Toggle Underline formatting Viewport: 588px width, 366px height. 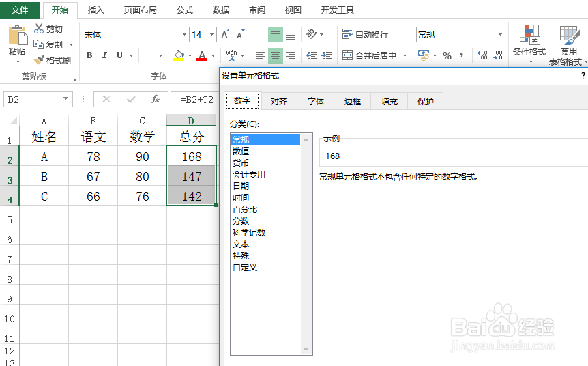(119, 55)
